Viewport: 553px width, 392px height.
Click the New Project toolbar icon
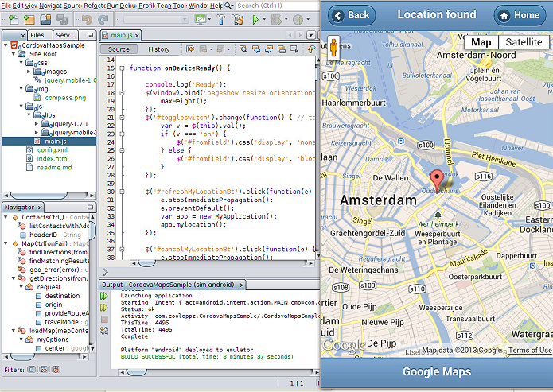[29, 20]
